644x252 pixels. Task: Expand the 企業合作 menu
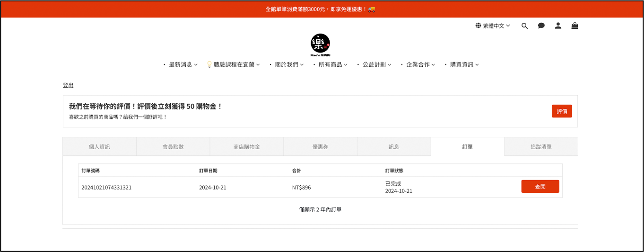point(418,64)
